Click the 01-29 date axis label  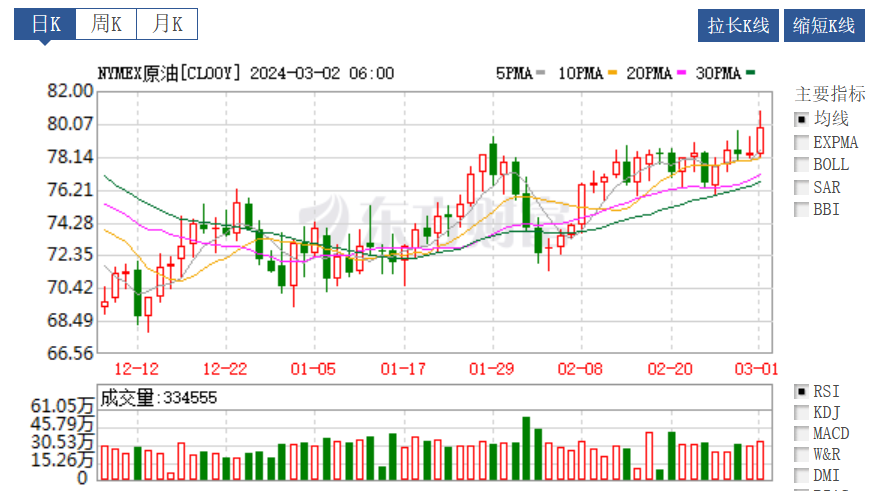(492, 369)
